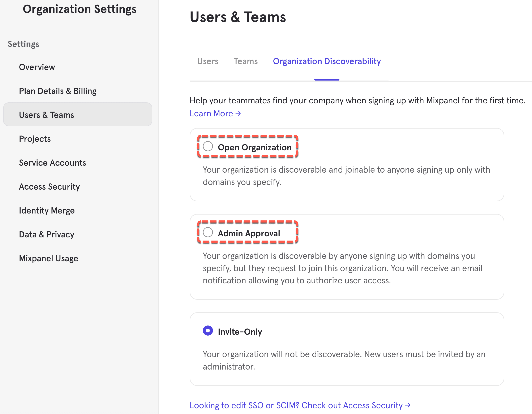Select Users & Teams in sidebar
This screenshot has width=532, height=414.
click(x=47, y=115)
